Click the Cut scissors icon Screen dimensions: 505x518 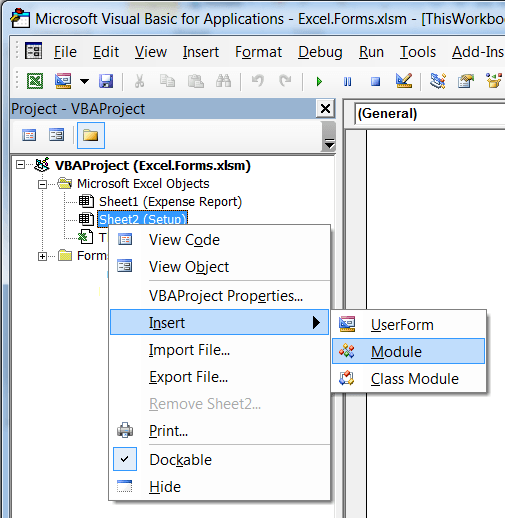pos(139,81)
